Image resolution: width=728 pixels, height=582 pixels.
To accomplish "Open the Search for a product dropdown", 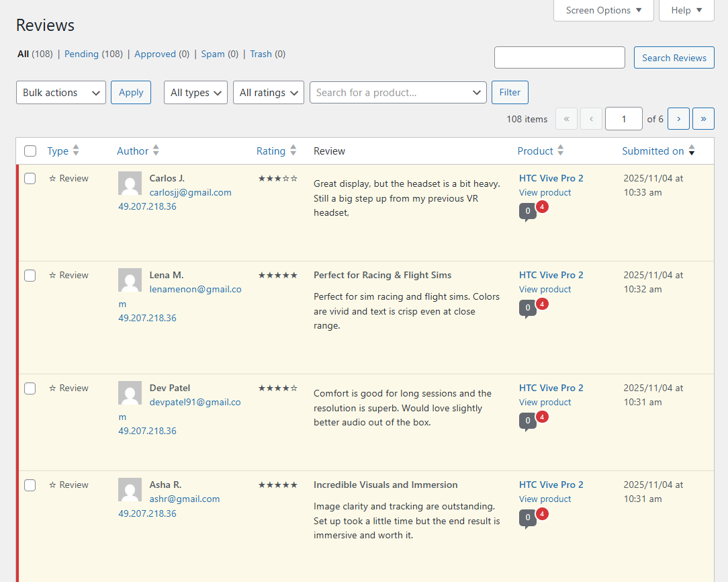I will pos(398,93).
